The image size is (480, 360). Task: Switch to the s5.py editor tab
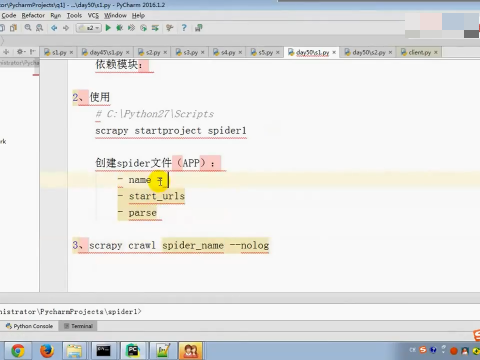click(x=266, y=52)
